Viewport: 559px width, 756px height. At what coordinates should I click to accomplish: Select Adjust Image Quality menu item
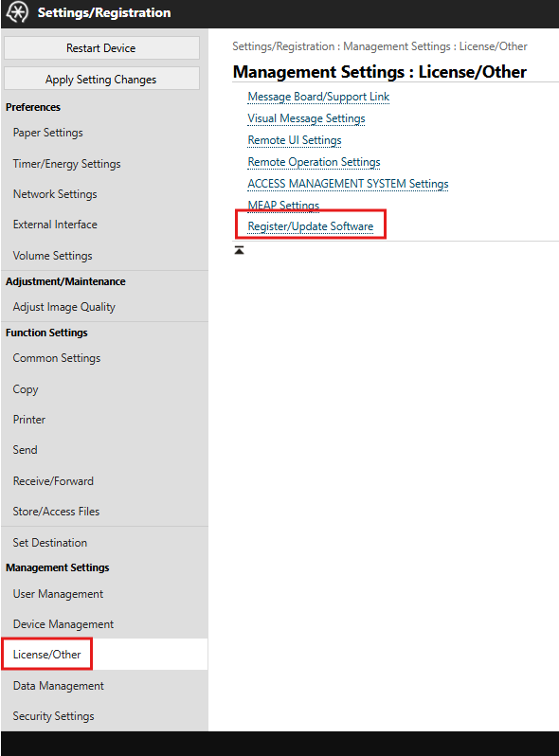click(64, 307)
